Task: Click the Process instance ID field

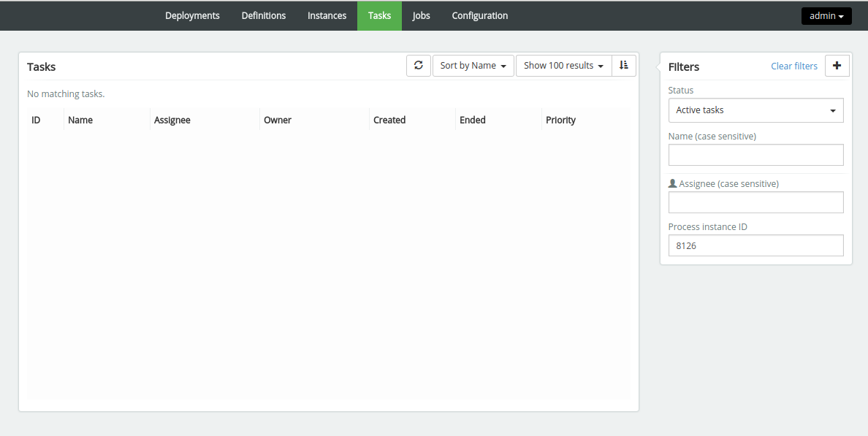Action: click(755, 245)
